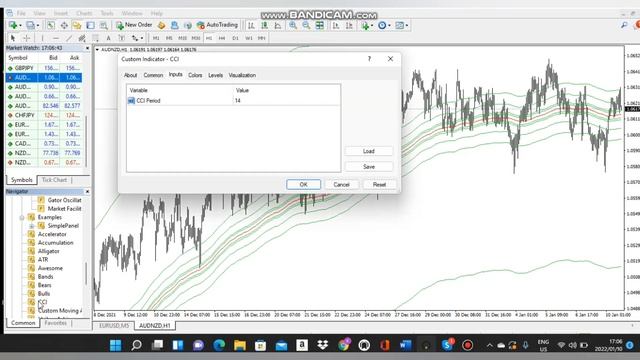Collapse the Examples folder in Navigator
The image size is (640, 360).
[22, 218]
